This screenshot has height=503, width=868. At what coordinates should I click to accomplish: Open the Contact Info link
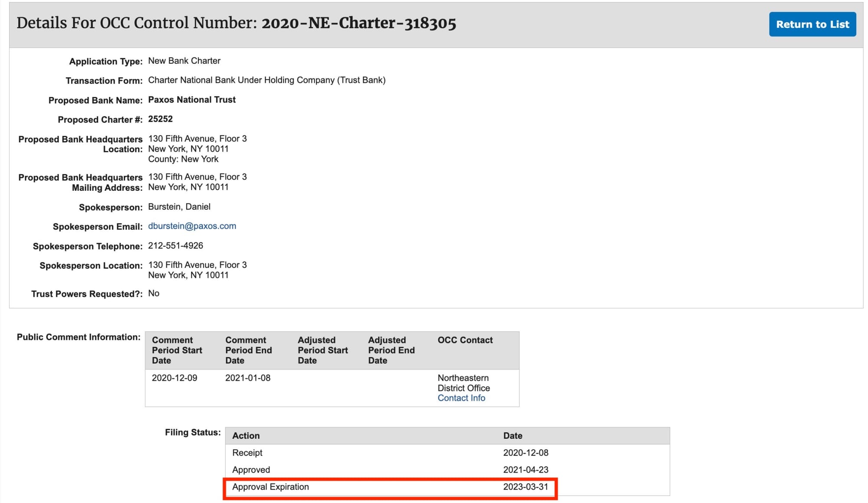pyautogui.click(x=461, y=398)
